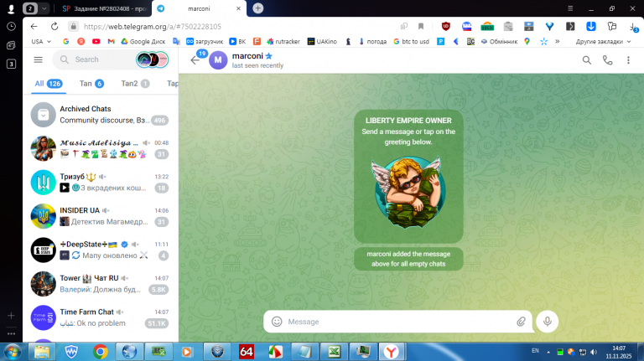Add a sidebar panel with plus icon

coord(11,316)
